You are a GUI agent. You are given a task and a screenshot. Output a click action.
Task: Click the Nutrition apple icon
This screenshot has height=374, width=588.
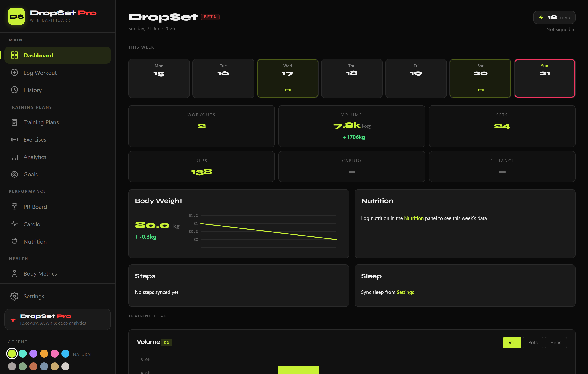click(14, 241)
